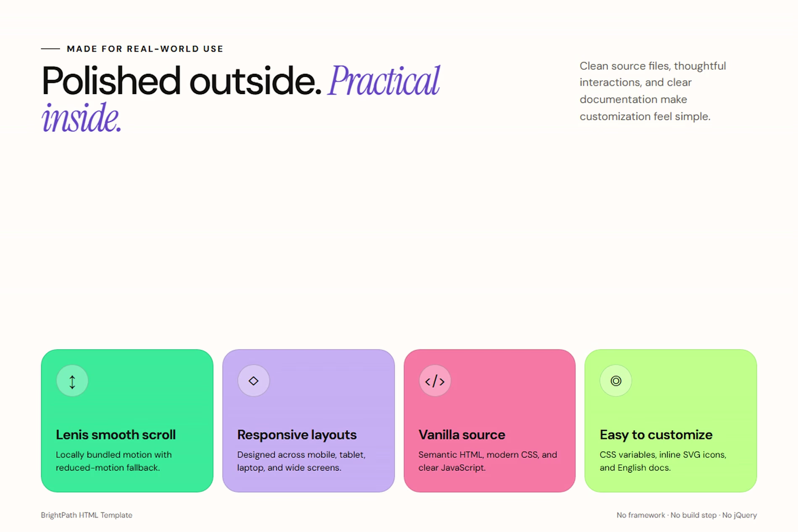
Task: Click the MADE FOR REAL-WORLD USE label
Action: pos(145,49)
